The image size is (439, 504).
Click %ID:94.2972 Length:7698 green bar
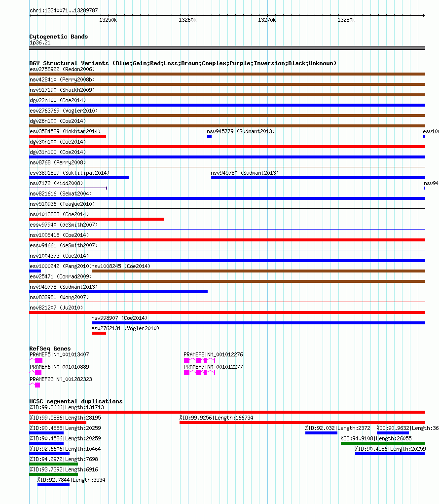[x=53, y=464]
